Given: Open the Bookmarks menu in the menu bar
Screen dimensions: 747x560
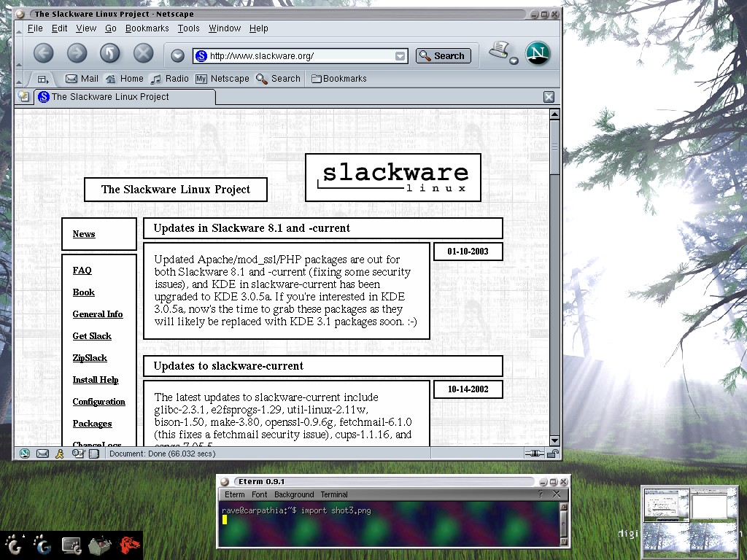Looking at the screenshot, I should point(147,28).
